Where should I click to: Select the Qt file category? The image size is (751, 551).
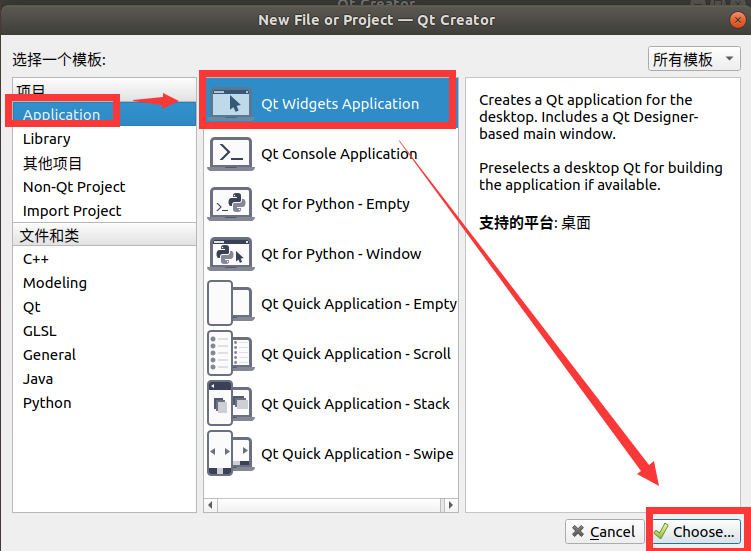click(104, 307)
